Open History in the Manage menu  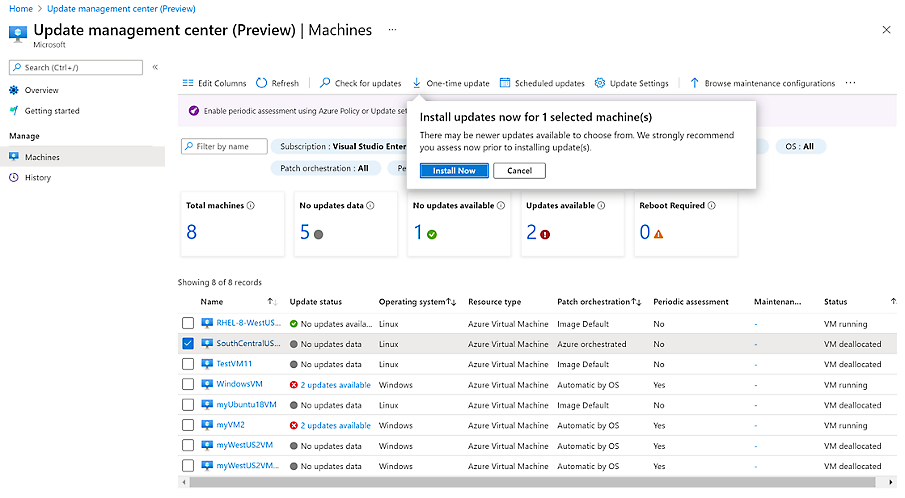[38, 178]
